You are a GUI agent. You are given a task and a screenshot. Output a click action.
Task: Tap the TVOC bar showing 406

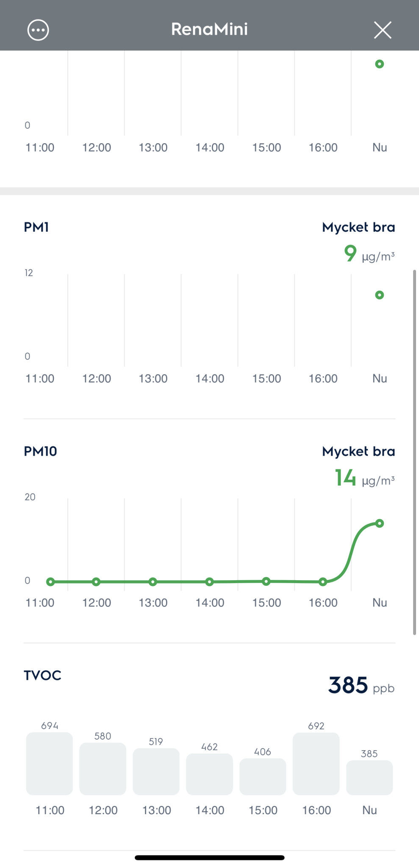263,776
